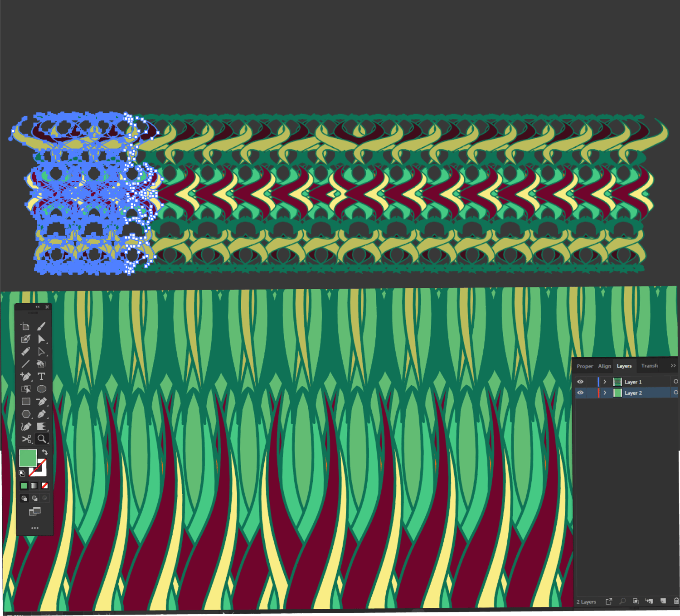Select the Layer 2 row name

(x=633, y=393)
